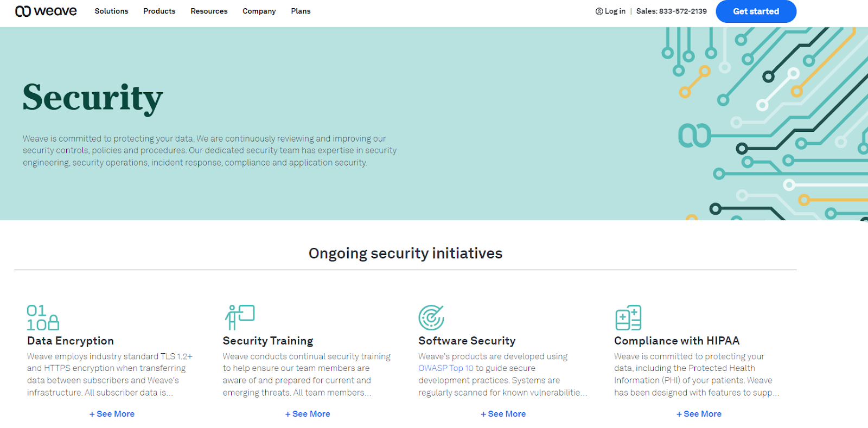This screenshot has height=428, width=868.
Task: Click the Security Training heading
Action: [x=268, y=341]
